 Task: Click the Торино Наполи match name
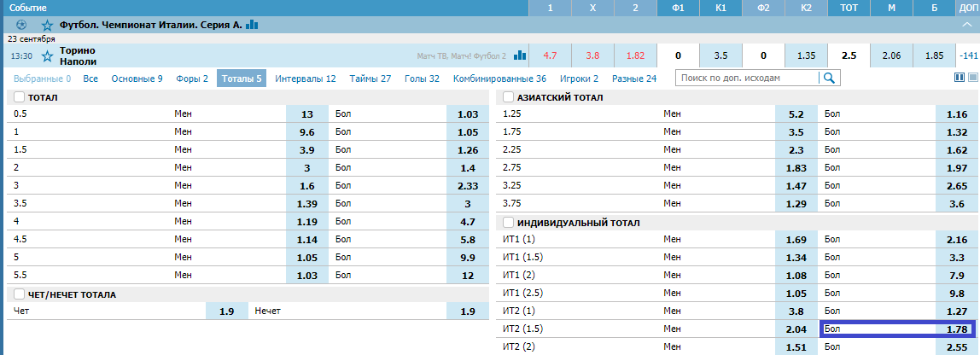pyautogui.click(x=79, y=55)
